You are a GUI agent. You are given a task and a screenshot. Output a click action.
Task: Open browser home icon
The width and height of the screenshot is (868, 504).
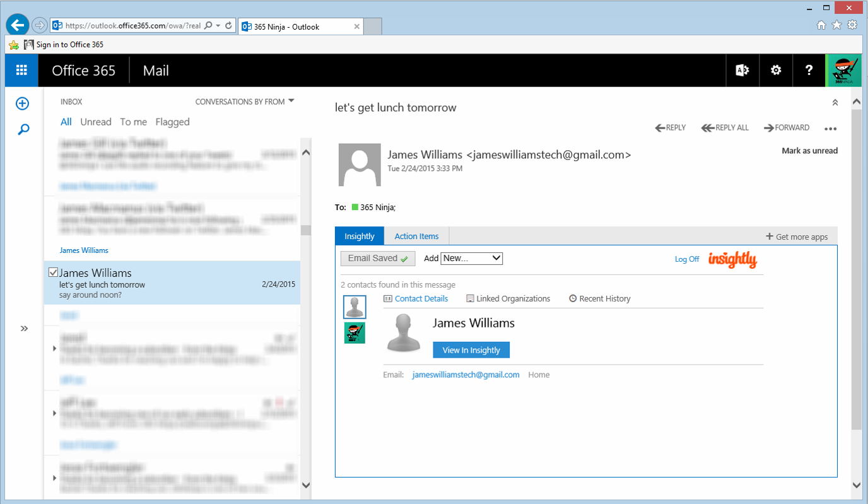coord(821,25)
